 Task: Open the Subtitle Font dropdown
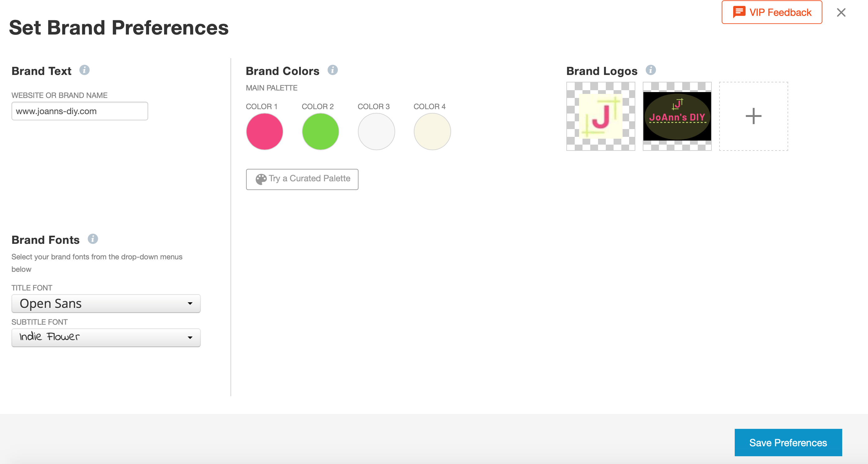coord(106,337)
